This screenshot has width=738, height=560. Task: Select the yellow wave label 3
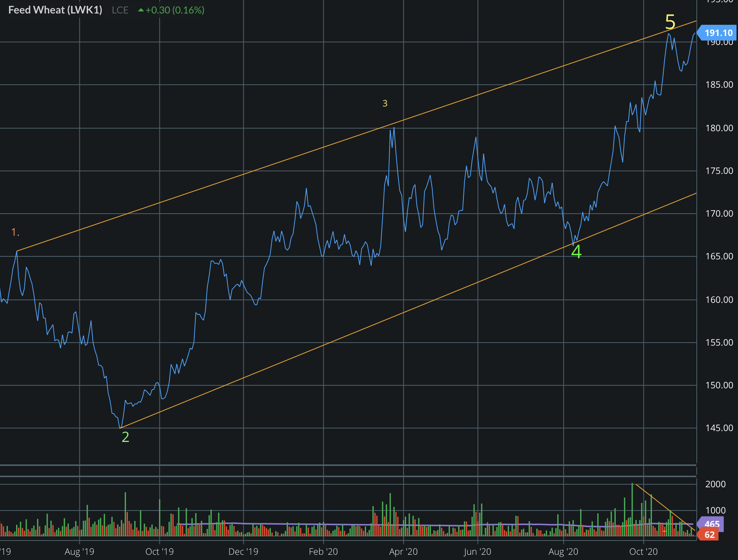385,103
